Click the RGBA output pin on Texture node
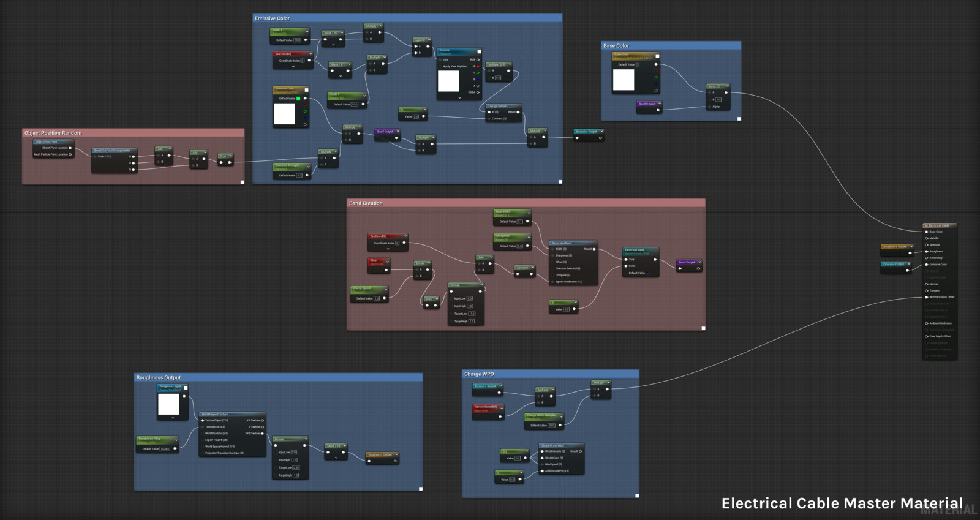980x520 pixels. tap(478, 92)
